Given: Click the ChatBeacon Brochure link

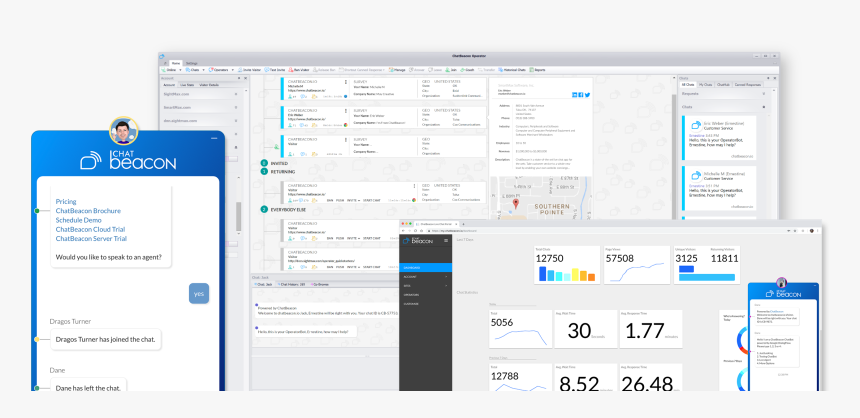Looking at the screenshot, I should 88,211.
